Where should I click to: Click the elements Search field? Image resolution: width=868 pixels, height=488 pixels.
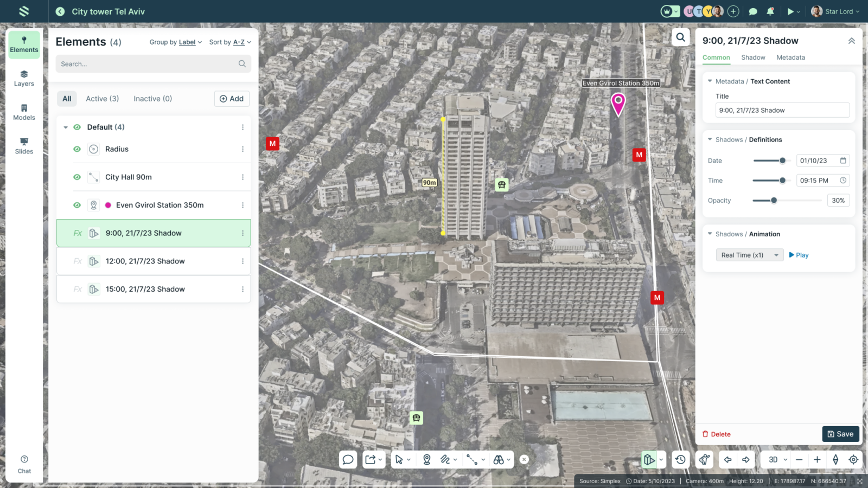[148, 64]
